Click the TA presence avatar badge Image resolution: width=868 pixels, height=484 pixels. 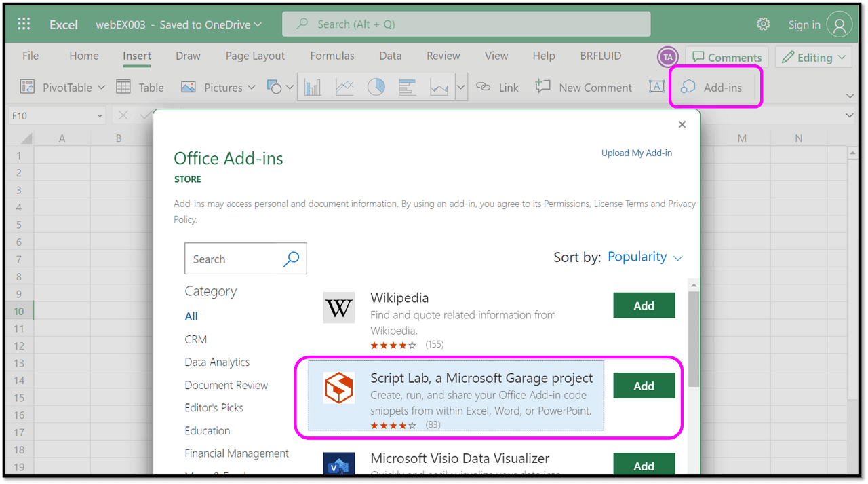[668, 57]
